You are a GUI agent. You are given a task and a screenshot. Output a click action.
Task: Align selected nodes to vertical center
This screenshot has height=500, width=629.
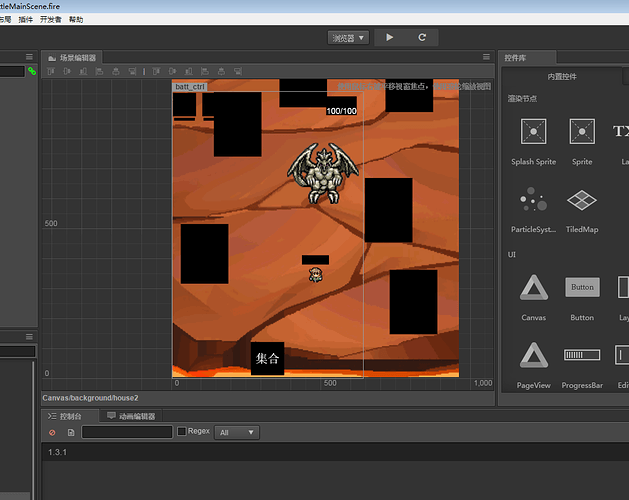67,71
